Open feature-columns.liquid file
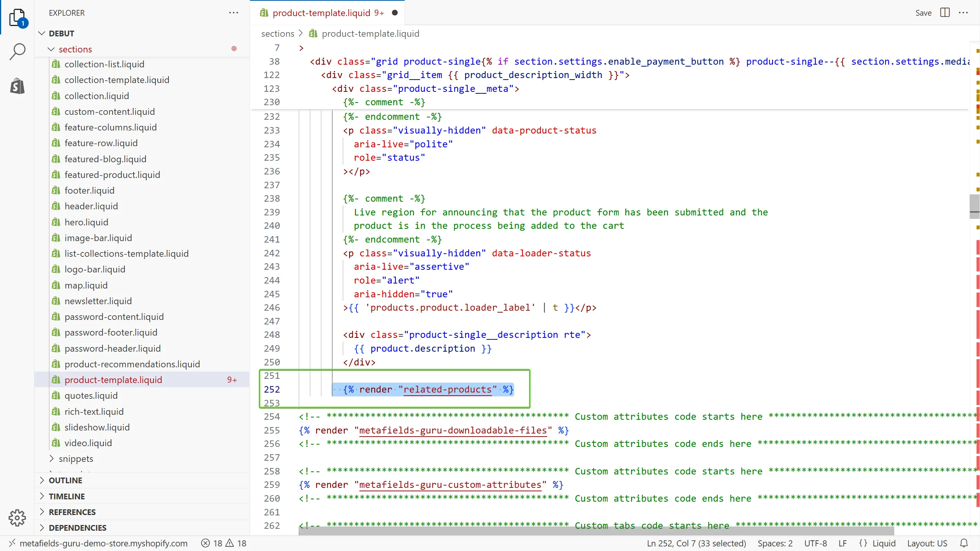980x551 pixels. 111,127
